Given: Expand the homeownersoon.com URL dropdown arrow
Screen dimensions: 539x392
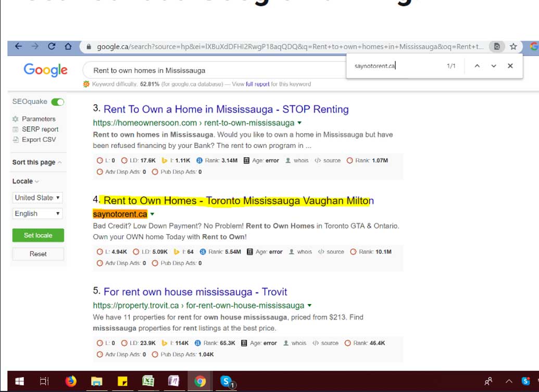Looking at the screenshot, I should point(299,123).
